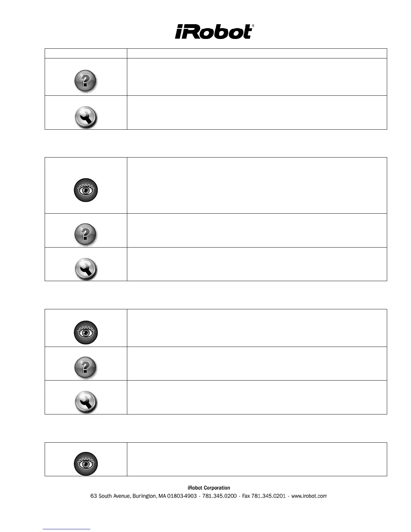Click the question mark icon in the second table
Image resolution: width=411 pixels, height=532 pixels.
click(x=86, y=234)
